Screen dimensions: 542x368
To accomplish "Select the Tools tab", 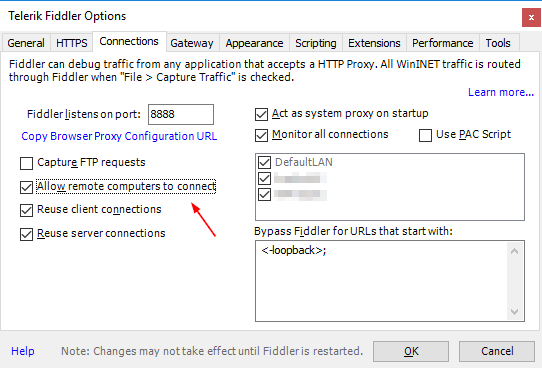I will click(498, 43).
